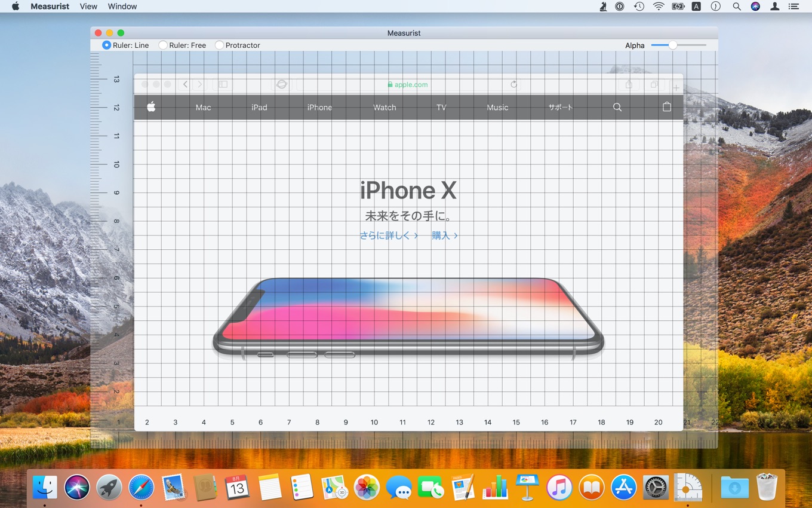
Task: Open the Window menu
Action: [x=122, y=7]
